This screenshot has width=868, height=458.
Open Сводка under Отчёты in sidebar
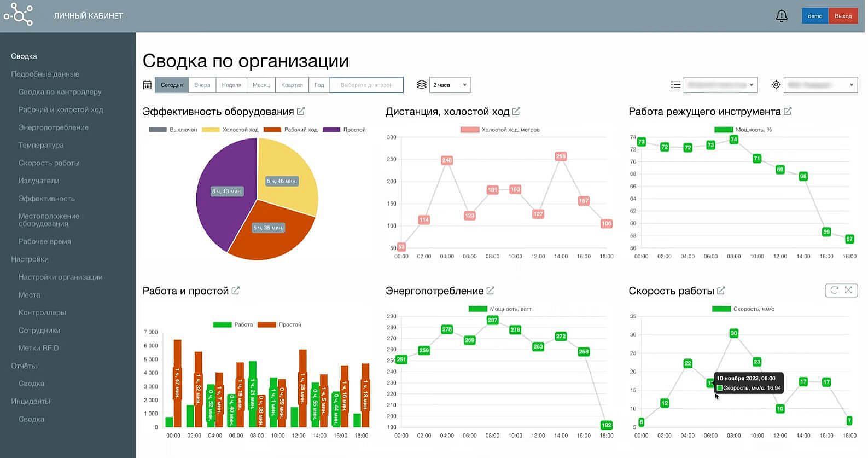tap(31, 384)
